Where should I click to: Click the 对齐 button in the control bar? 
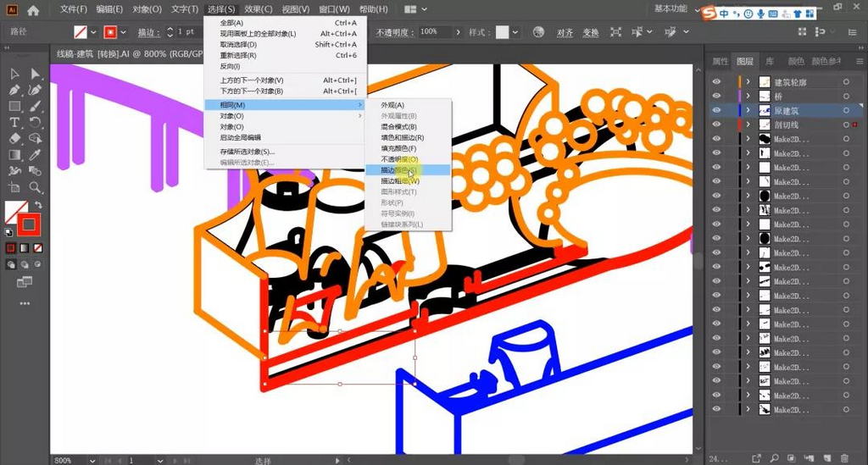pyautogui.click(x=565, y=32)
